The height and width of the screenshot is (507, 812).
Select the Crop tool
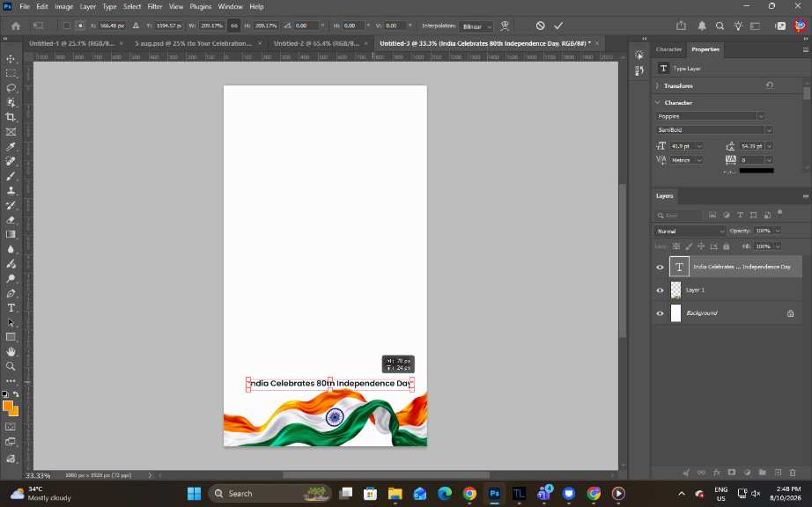pos(11,117)
